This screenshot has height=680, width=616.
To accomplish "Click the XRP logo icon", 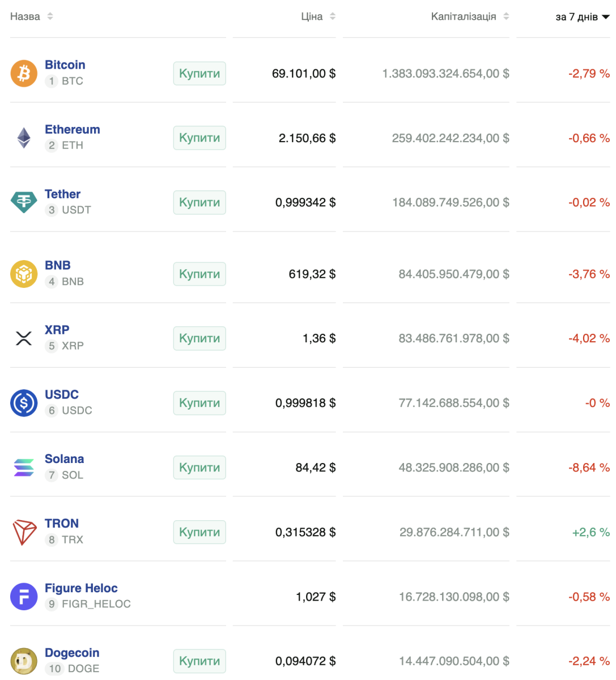I will tap(24, 338).
